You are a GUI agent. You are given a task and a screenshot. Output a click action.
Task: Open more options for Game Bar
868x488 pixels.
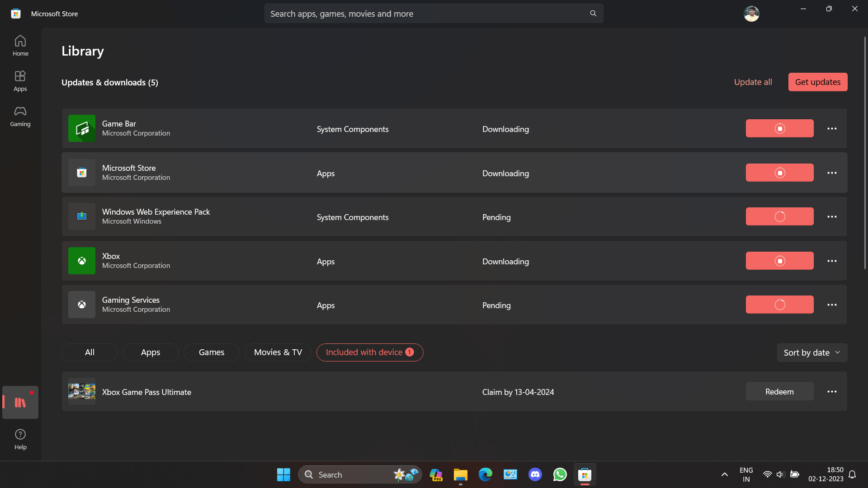832,129
